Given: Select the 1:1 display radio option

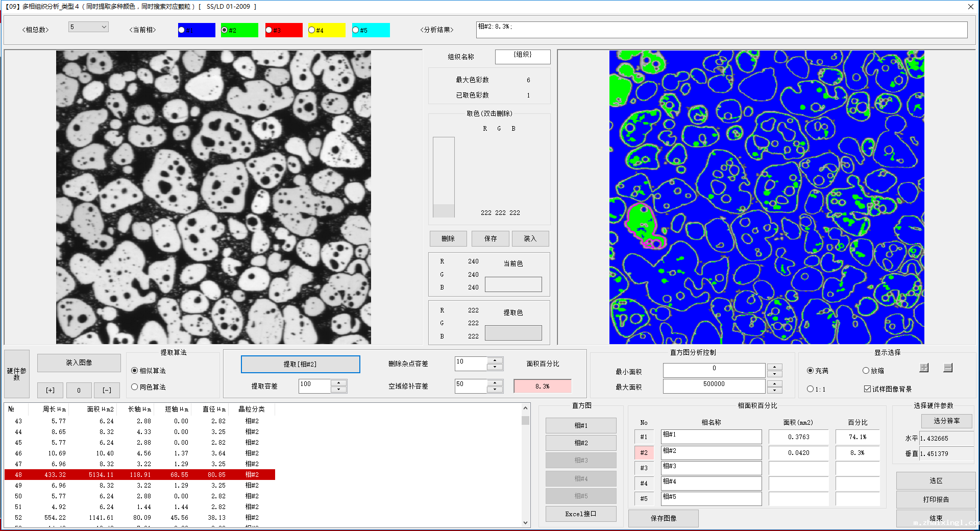Looking at the screenshot, I should click(x=810, y=389).
